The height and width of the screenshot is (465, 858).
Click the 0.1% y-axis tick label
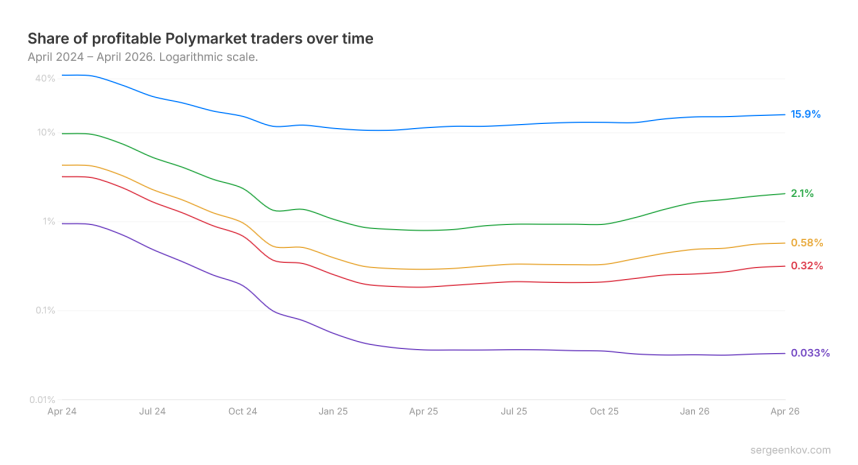pyautogui.click(x=43, y=310)
